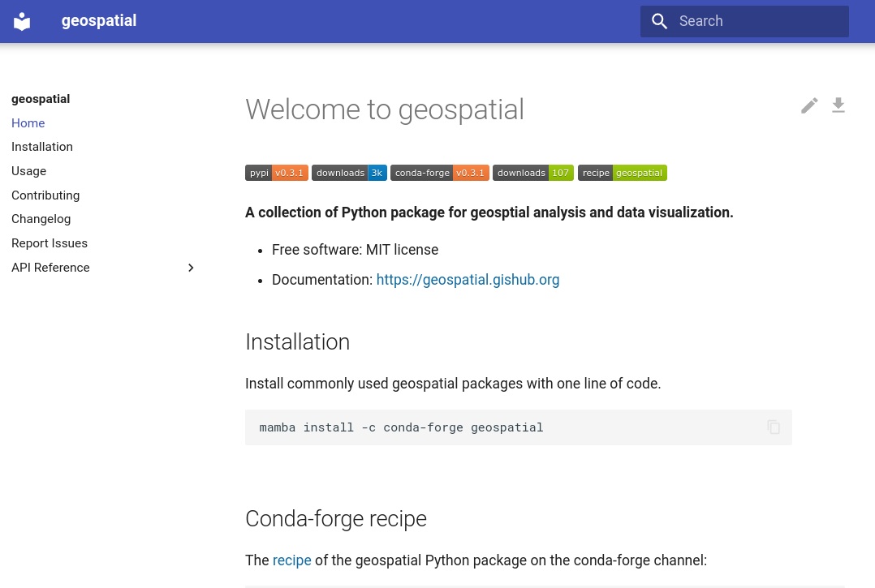Navigate to the Changelog page
This screenshot has height=588, width=875.
pyautogui.click(x=41, y=219)
